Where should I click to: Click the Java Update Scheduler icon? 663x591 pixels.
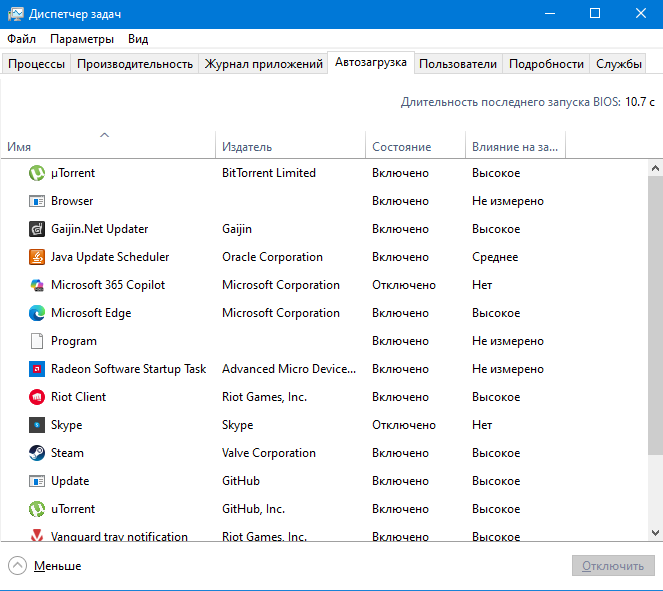point(37,257)
